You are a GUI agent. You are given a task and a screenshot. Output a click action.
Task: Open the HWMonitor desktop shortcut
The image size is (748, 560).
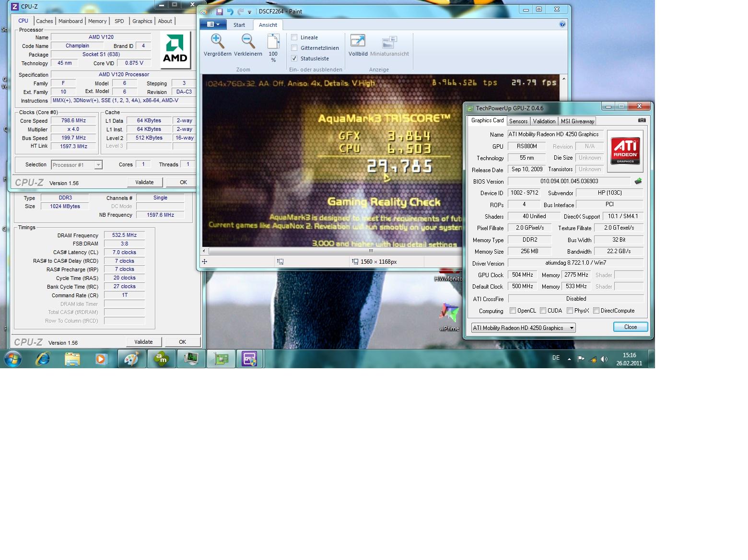[449, 276]
